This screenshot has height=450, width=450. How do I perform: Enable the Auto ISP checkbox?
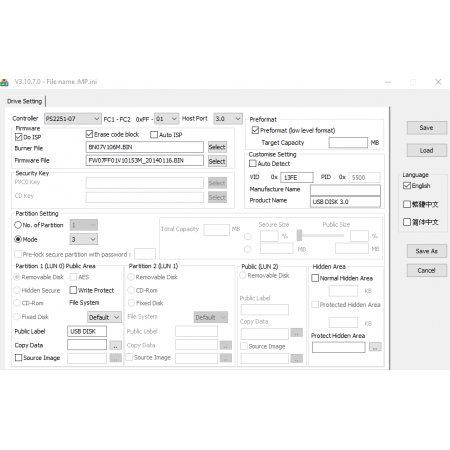pyautogui.click(x=154, y=135)
